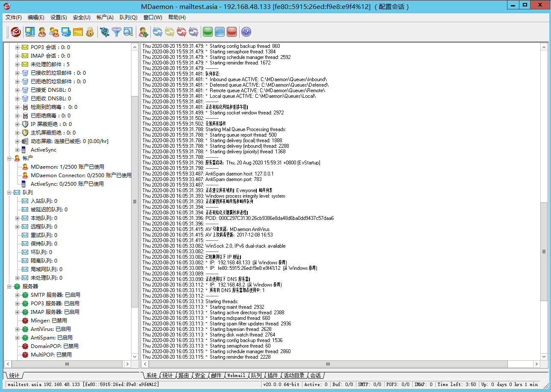551x392 pixels.
Task: Click the green square toolbar button
Action: 208,32
